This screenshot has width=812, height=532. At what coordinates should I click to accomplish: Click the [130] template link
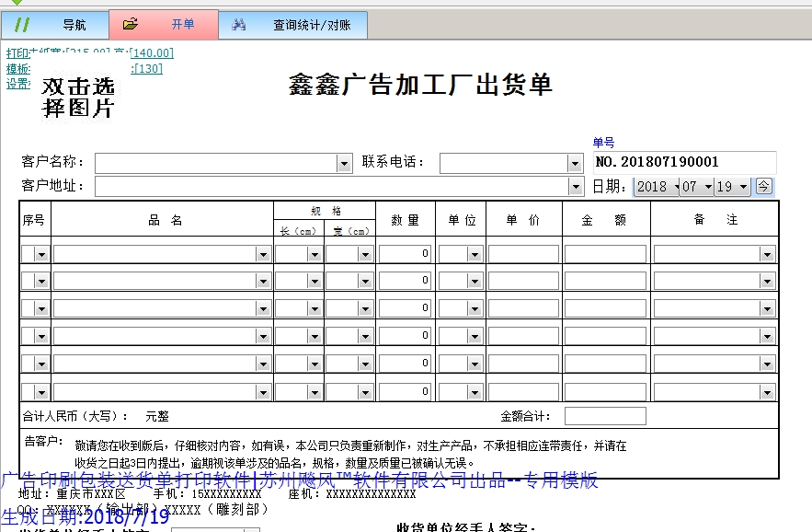[149, 68]
